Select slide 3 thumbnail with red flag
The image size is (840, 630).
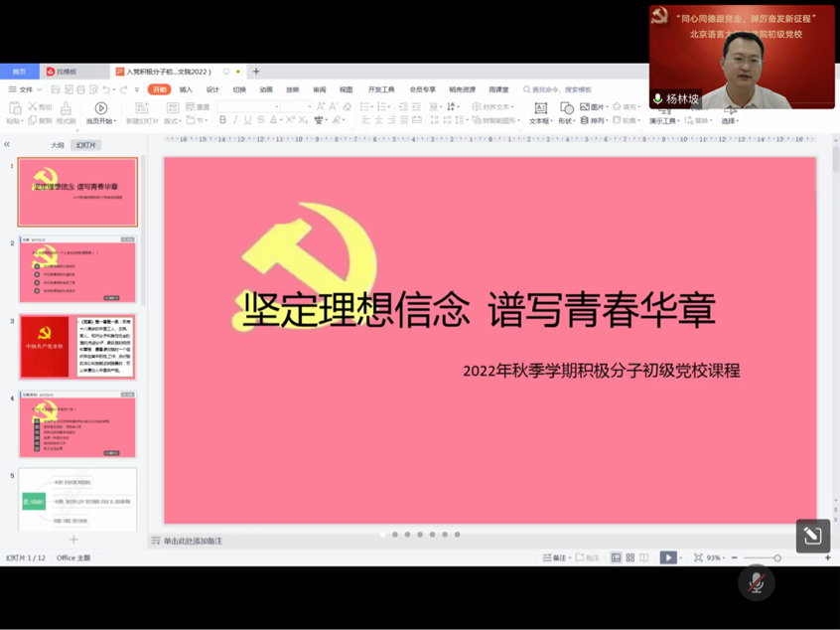point(77,347)
